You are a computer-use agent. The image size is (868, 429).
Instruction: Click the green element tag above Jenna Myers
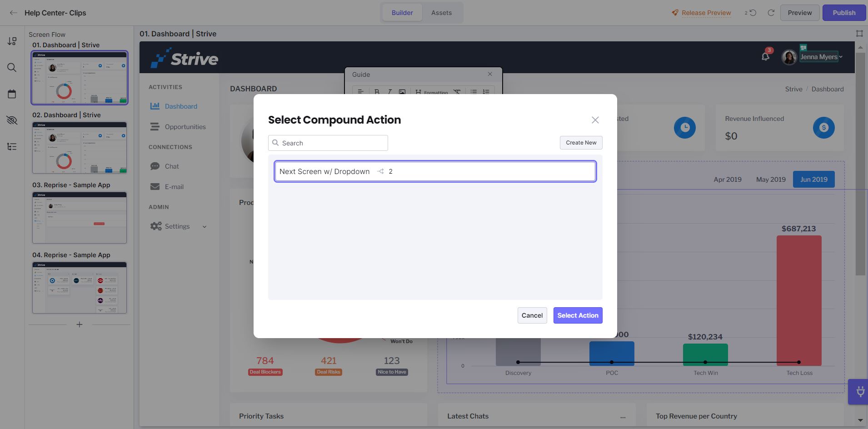coord(803,47)
